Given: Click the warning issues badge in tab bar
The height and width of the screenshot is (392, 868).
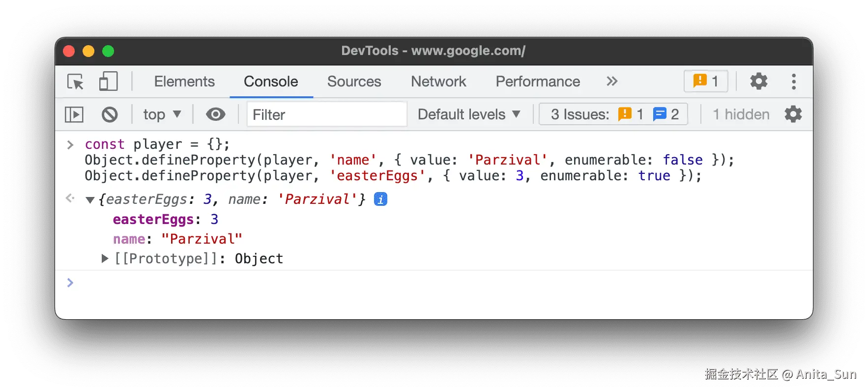Looking at the screenshot, I should pos(705,81).
